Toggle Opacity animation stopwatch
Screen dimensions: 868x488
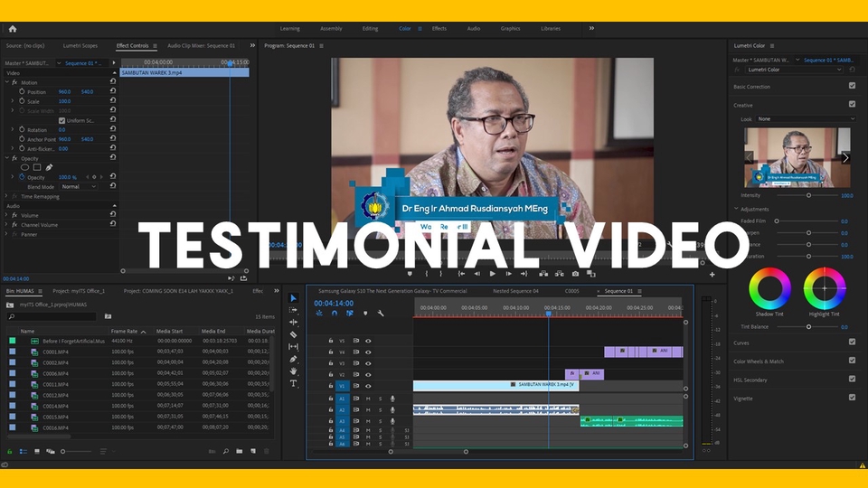coord(22,177)
